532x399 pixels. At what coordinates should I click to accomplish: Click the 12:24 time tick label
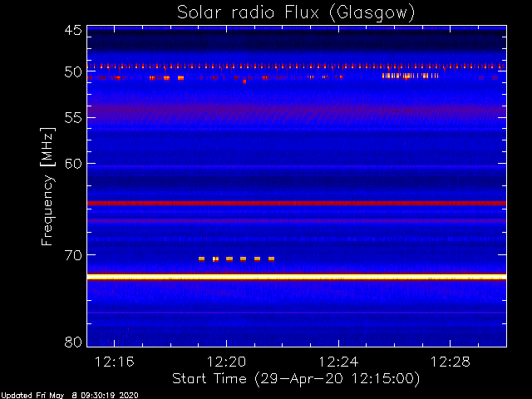coord(338,362)
